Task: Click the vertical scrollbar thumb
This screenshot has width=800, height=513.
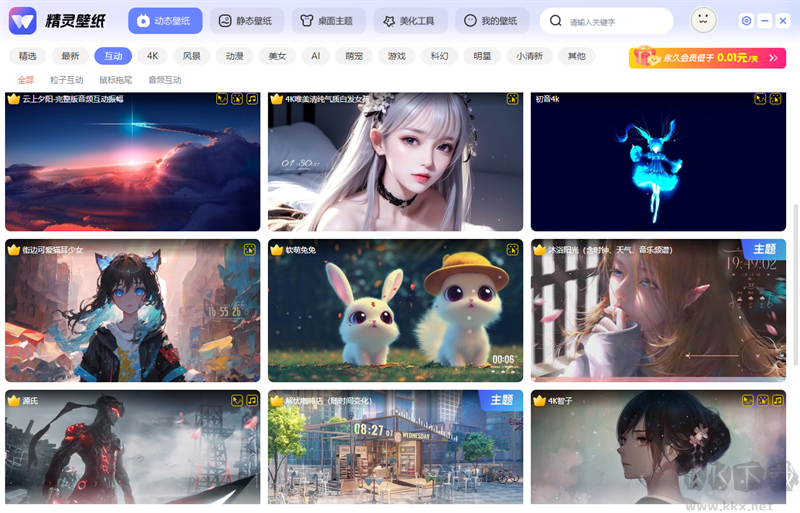Action: coord(795,284)
